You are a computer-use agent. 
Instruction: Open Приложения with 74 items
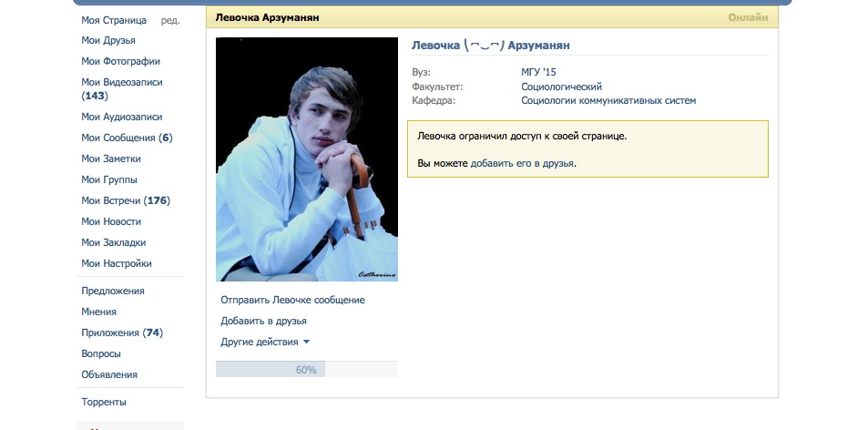coord(122,333)
